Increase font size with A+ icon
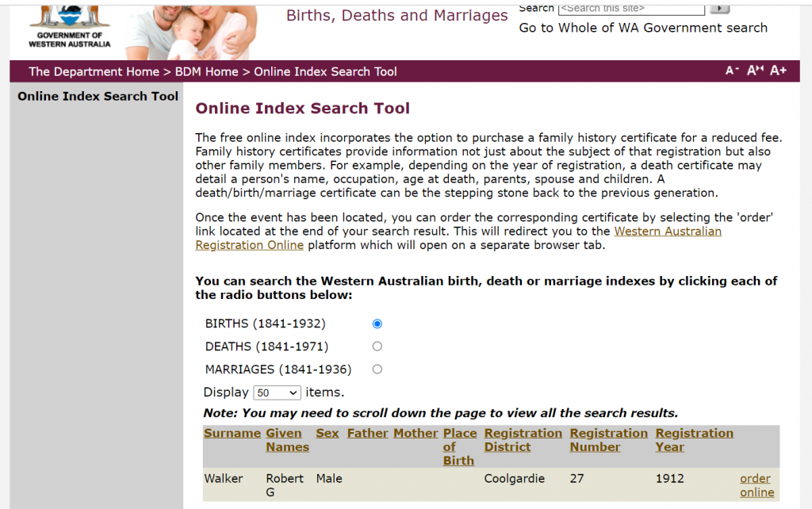812x509 pixels. (x=778, y=71)
